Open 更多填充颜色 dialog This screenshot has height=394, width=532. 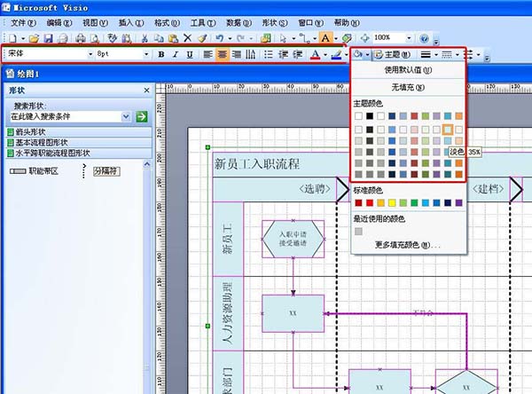408,245
